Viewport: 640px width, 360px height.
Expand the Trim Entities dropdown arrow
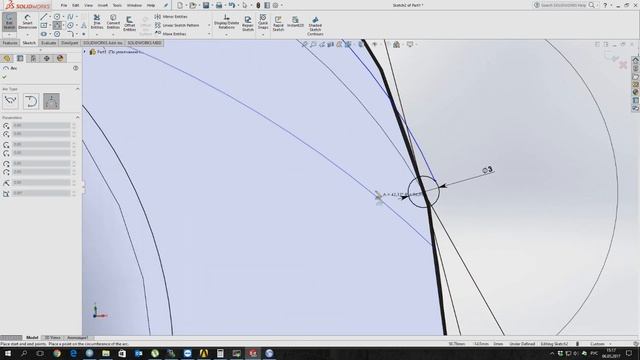point(97,35)
